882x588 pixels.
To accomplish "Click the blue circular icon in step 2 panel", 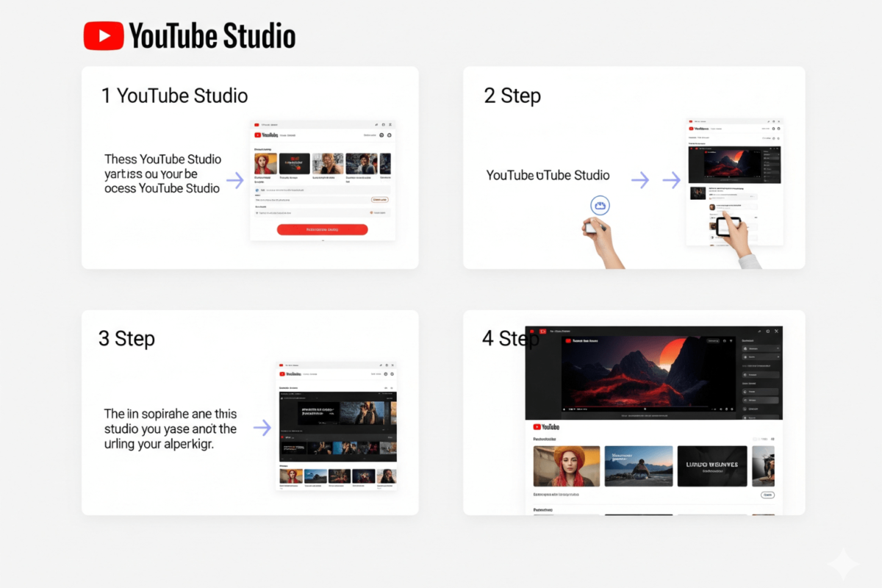I will (600, 205).
